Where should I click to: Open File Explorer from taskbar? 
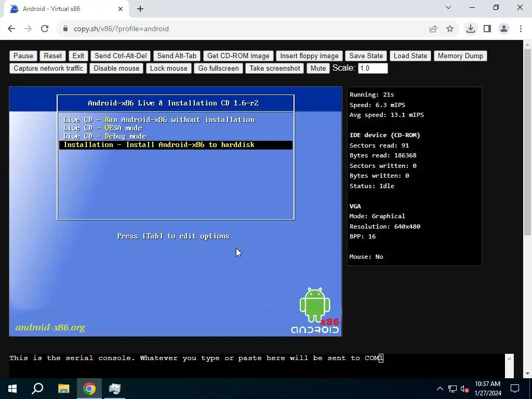click(x=63, y=389)
